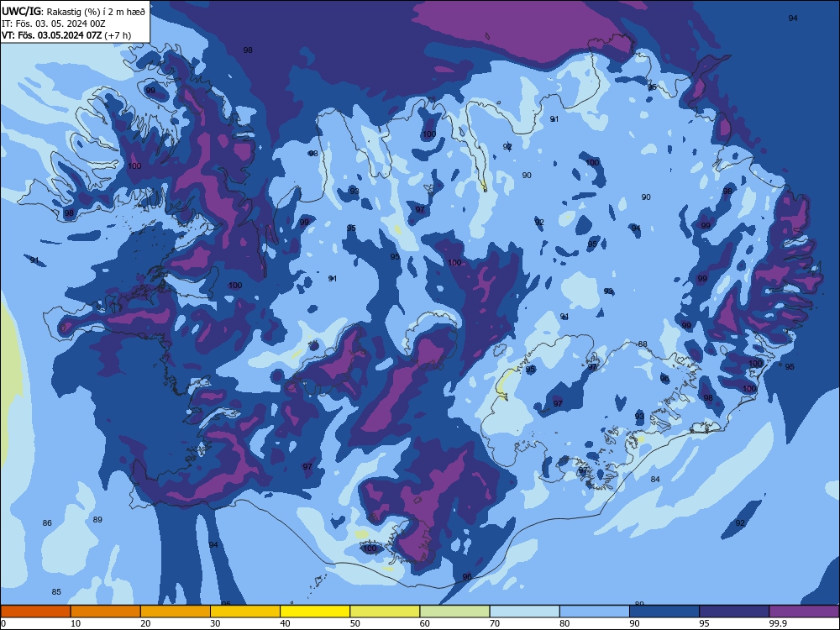
Task: Click the '85' humidity value on the map
Action: 56,592
